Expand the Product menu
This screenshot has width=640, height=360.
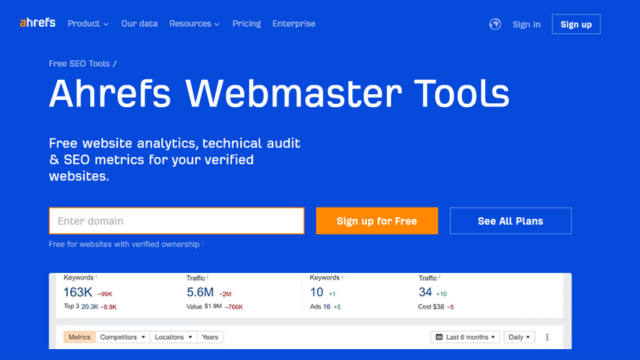tap(88, 24)
